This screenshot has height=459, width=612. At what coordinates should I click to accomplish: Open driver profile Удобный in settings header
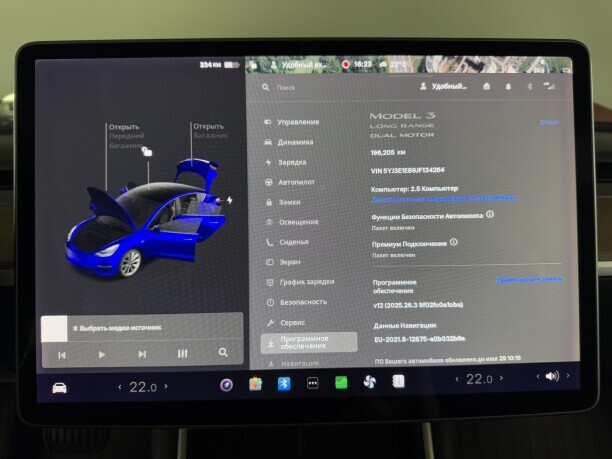[x=443, y=86]
